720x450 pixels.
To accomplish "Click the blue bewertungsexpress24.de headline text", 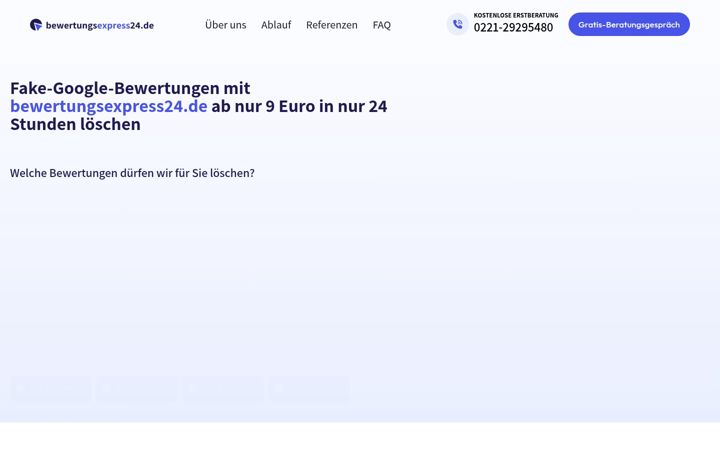I will (x=109, y=106).
